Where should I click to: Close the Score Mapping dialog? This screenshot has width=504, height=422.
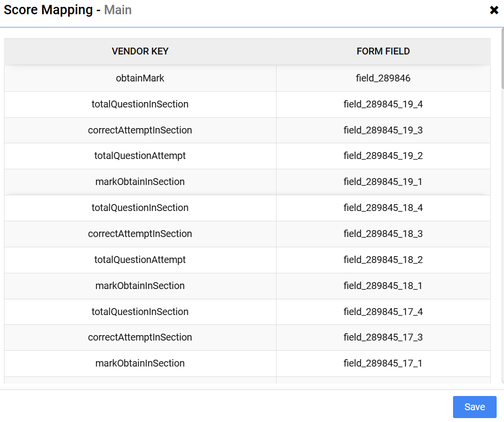(494, 10)
